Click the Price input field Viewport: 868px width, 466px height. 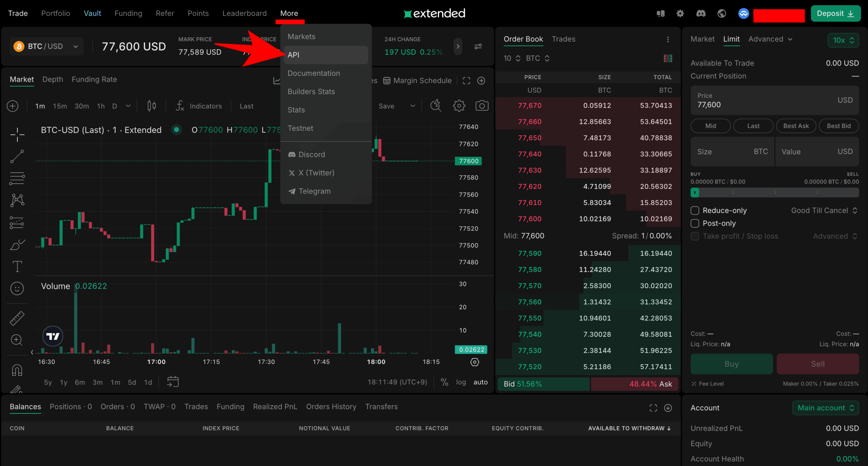[774, 100]
